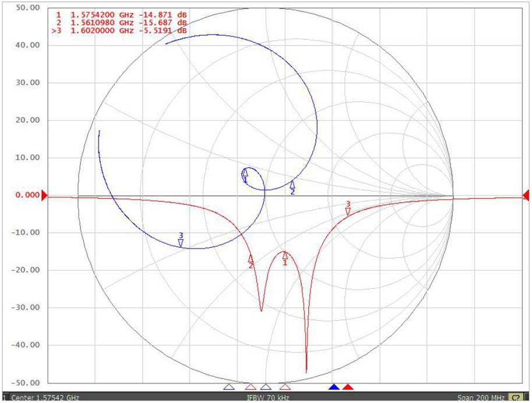The width and height of the screenshot is (532, 403).
Task: Select the solid red triangle on bottom axis
Action: (348, 387)
